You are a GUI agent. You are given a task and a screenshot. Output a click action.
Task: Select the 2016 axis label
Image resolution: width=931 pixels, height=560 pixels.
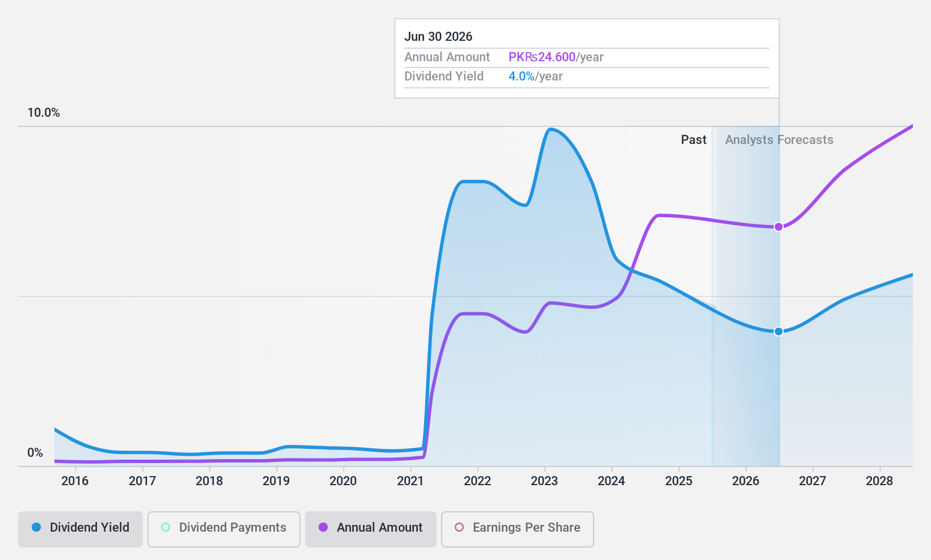pyautogui.click(x=75, y=481)
